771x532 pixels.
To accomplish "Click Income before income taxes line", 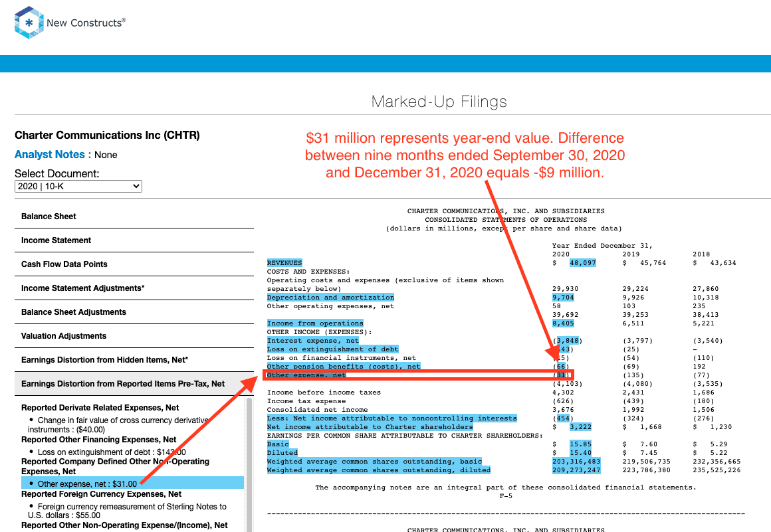I will click(x=324, y=393).
